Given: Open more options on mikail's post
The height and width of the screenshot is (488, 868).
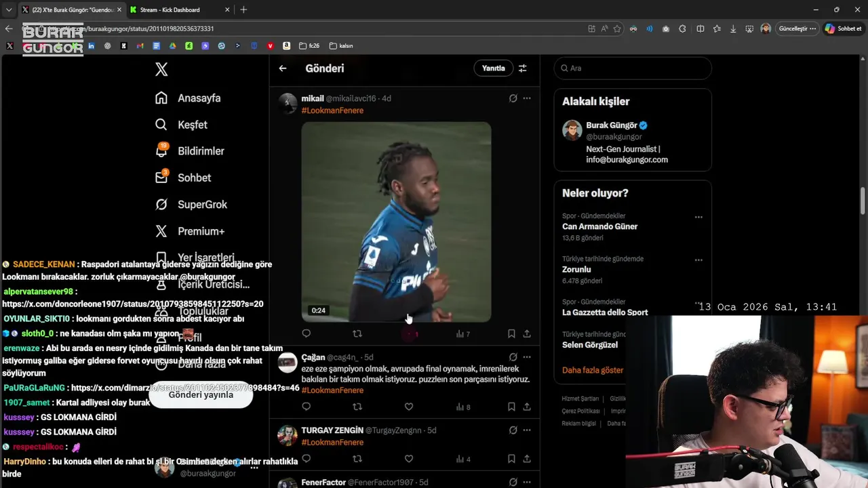Looking at the screenshot, I should (x=527, y=98).
